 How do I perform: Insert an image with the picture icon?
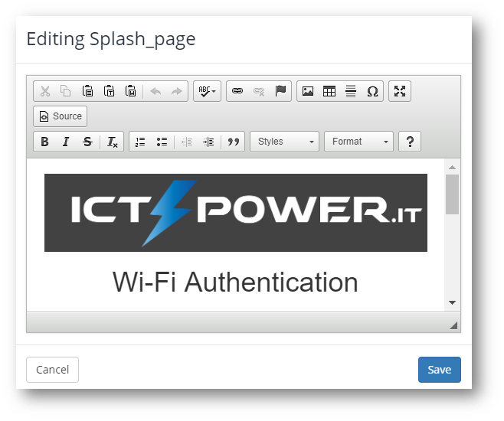tap(308, 91)
